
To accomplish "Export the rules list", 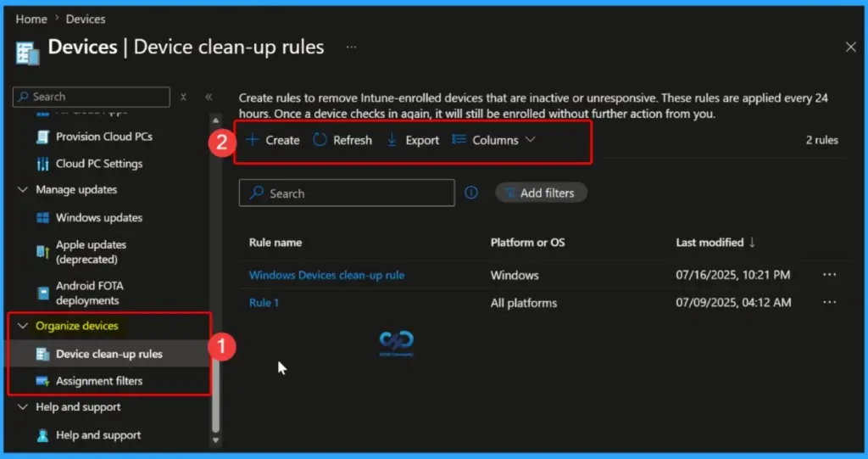I will pos(413,140).
